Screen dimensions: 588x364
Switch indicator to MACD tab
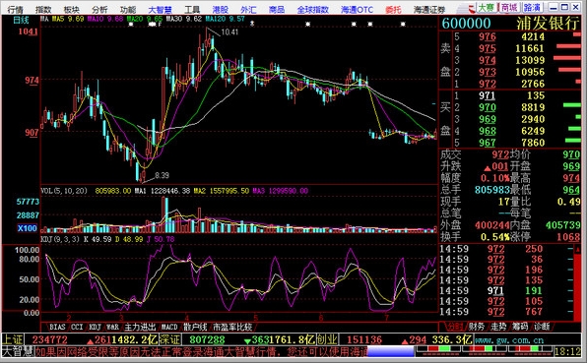click(169, 327)
